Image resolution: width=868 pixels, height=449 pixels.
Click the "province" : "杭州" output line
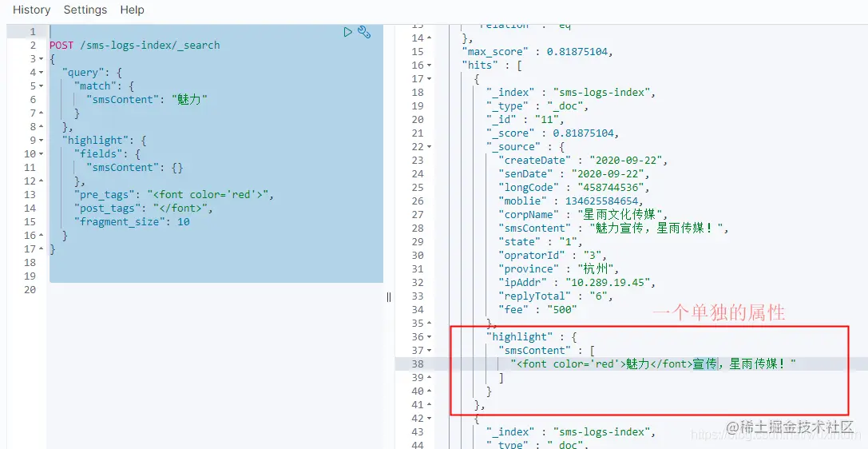click(559, 269)
